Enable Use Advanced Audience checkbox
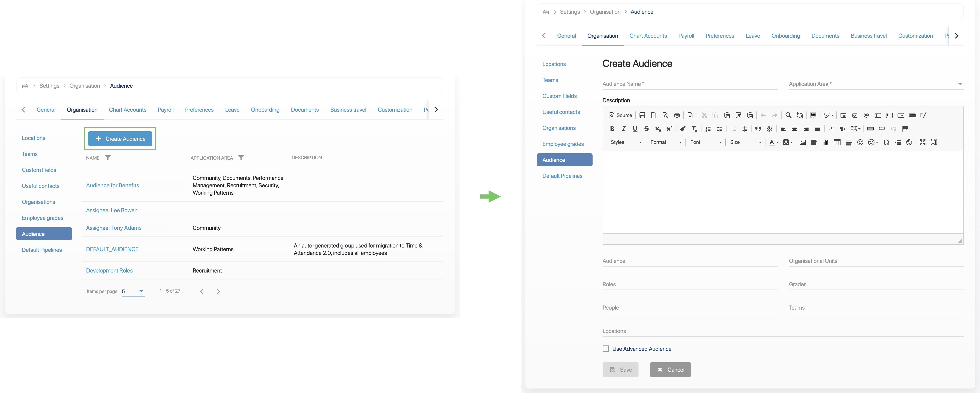This screenshot has height=393, width=980. (606, 349)
